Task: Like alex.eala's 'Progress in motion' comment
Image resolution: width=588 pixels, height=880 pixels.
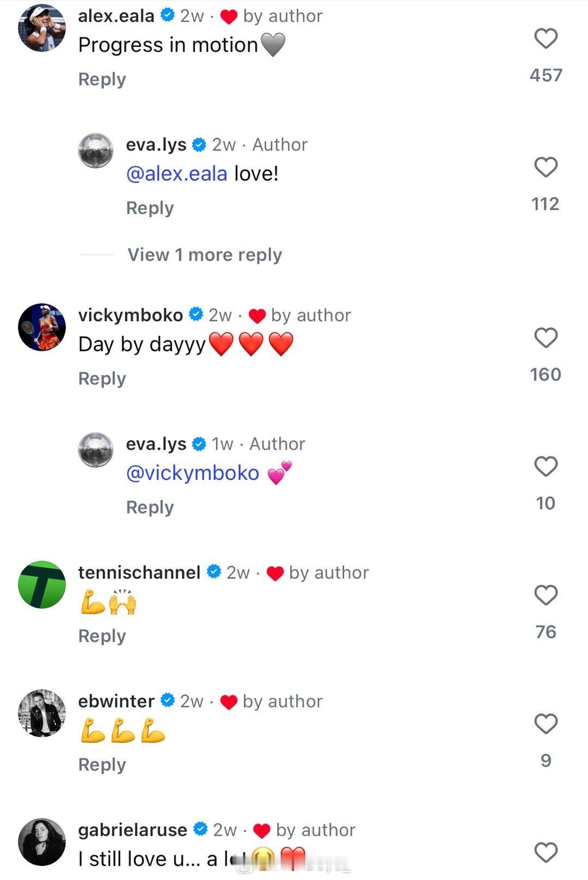Action: (x=546, y=39)
